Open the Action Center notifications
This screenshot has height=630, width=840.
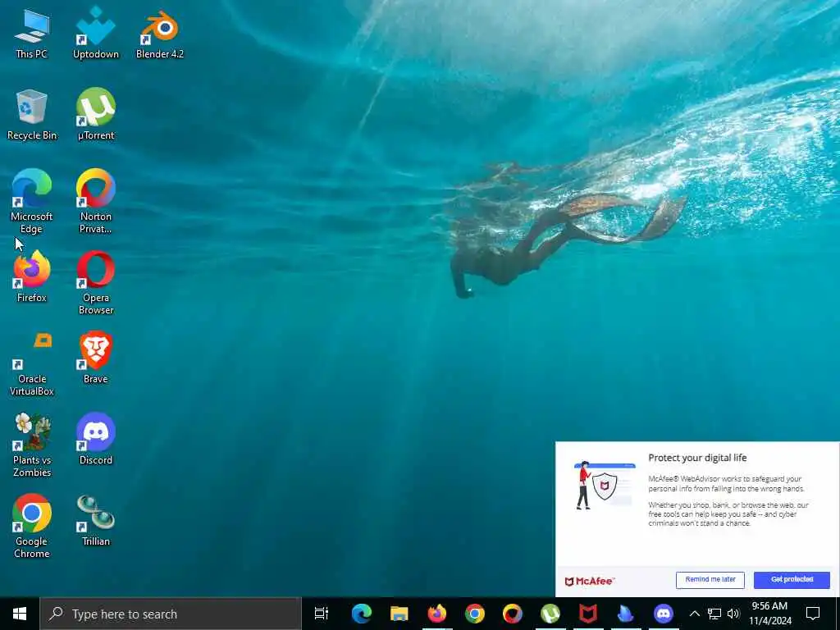813,614
